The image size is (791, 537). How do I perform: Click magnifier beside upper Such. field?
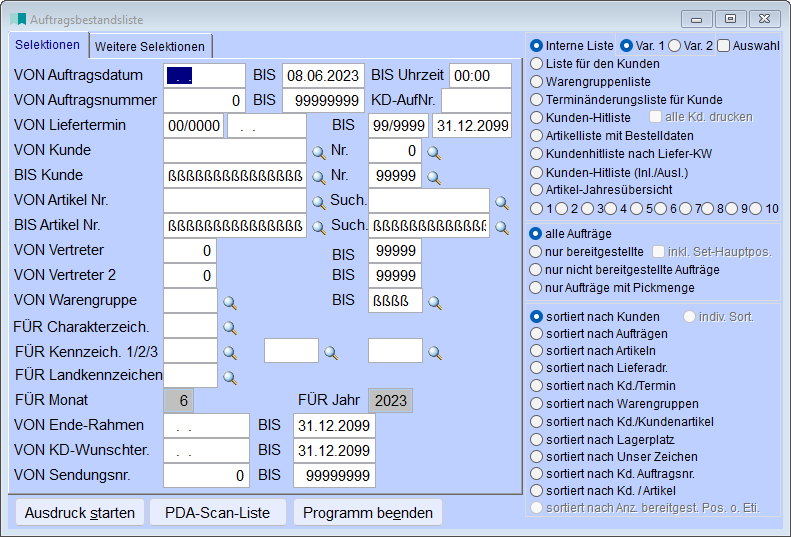[x=501, y=202]
